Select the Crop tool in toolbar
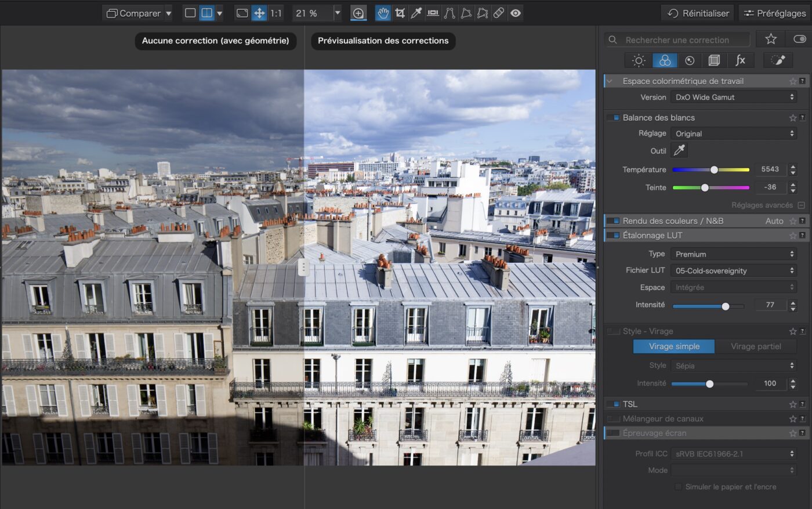Image resolution: width=812 pixels, height=509 pixels. (400, 13)
